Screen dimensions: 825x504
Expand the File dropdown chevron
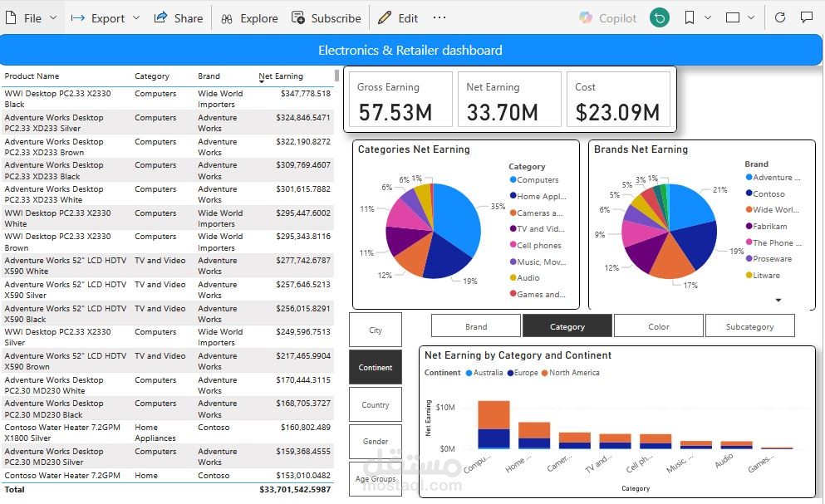53,18
